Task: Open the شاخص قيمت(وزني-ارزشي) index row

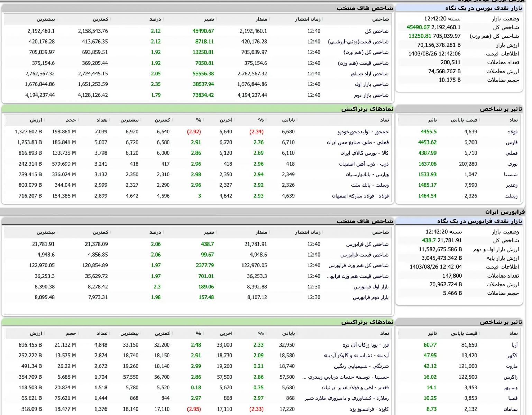Action: click(197, 41)
